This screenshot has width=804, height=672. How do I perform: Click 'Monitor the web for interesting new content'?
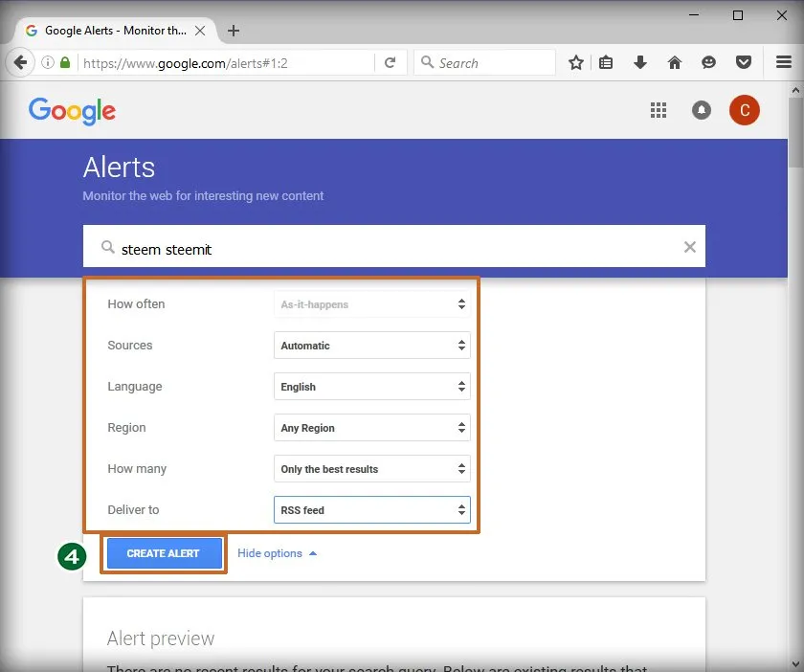tap(203, 196)
